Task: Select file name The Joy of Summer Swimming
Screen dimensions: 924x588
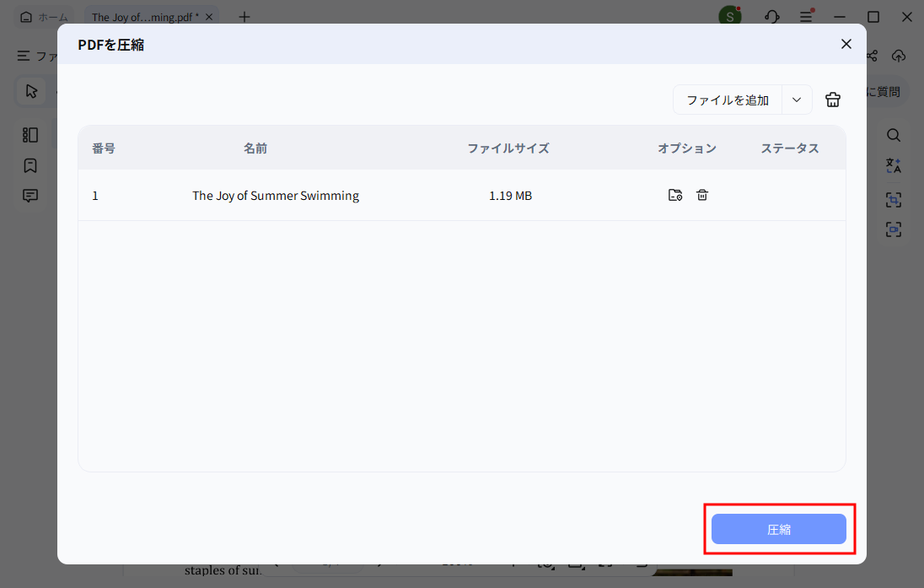Action: (276, 196)
